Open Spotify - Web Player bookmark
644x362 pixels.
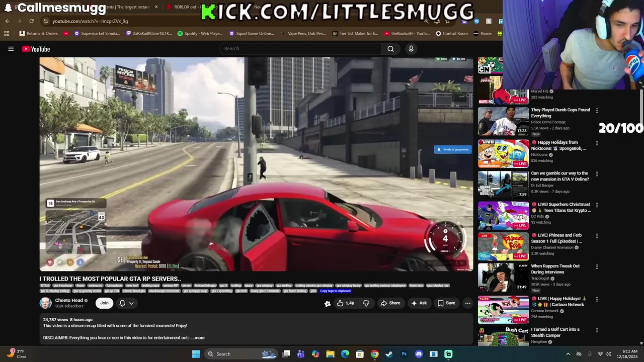(200, 34)
